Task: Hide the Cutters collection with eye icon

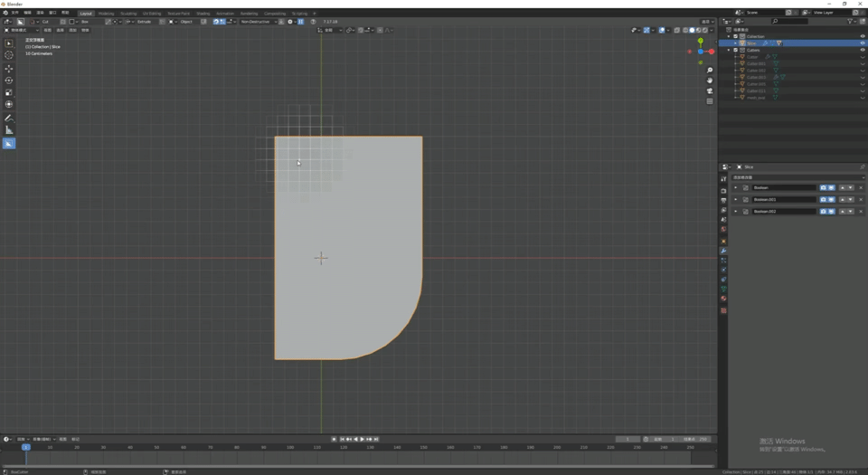Action: [x=862, y=50]
